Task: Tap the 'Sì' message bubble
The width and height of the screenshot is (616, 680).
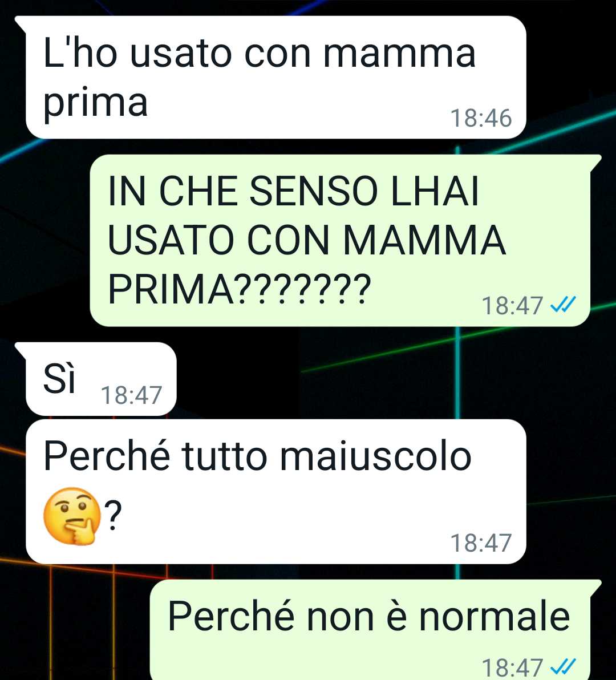Action: point(96,379)
